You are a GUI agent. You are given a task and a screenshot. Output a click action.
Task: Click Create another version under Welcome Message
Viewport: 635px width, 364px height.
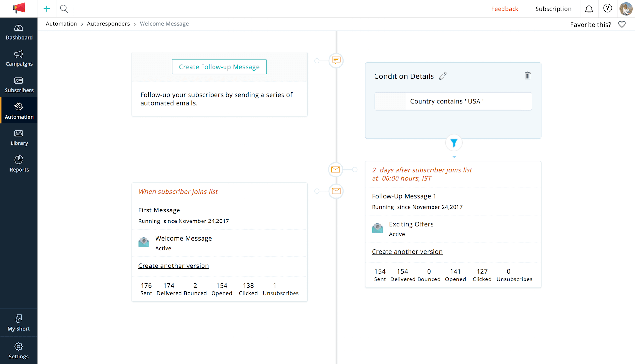pos(173,266)
